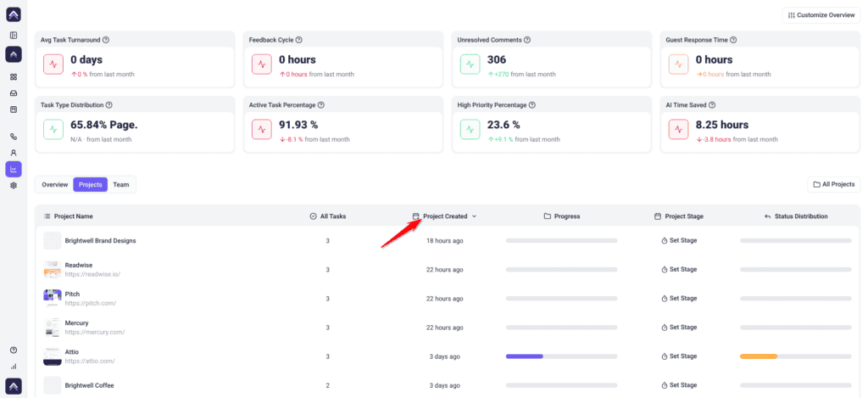
Task: Sort by the Project Stage column header
Action: (679, 216)
